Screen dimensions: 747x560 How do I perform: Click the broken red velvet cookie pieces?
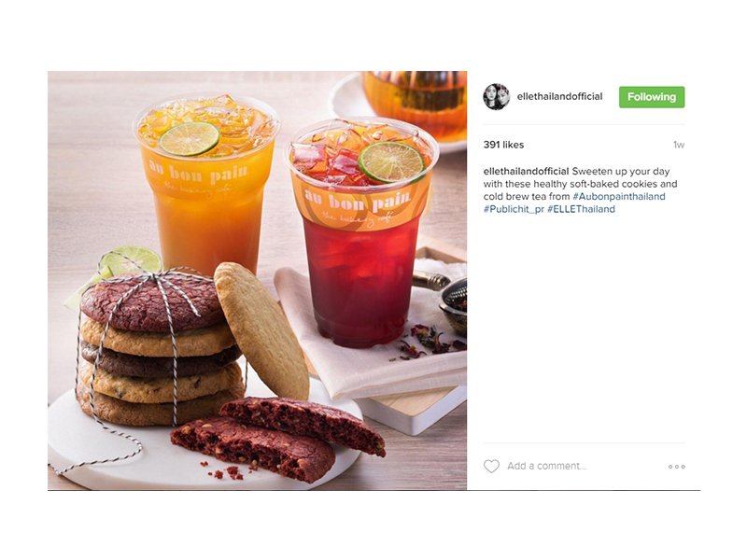click(278, 438)
